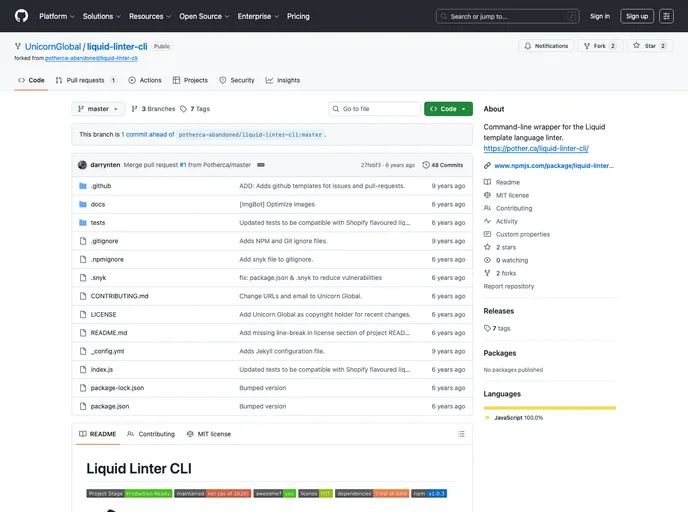Open the package.json file

point(110,406)
